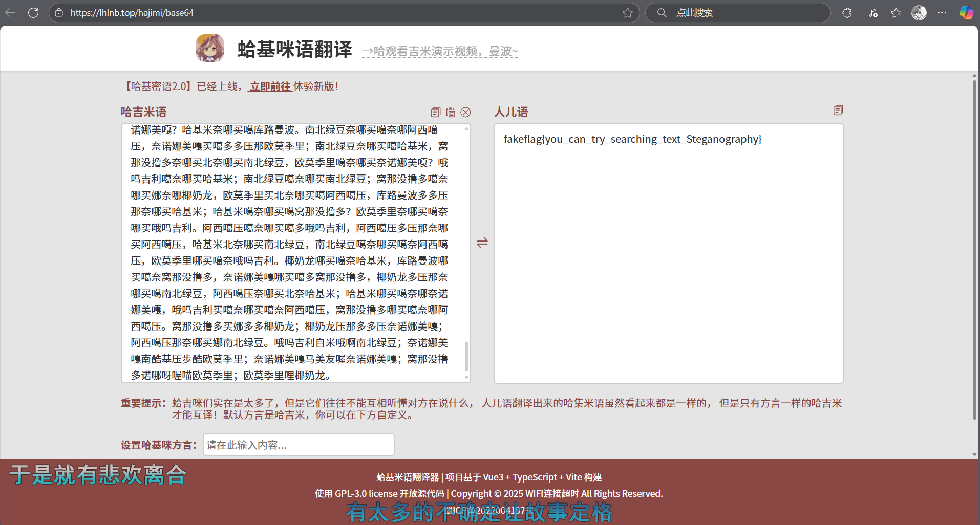Open the browser extensions puzzle icon
The width and height of the screenshot is (980, 525).
click(x=846, y=13)
